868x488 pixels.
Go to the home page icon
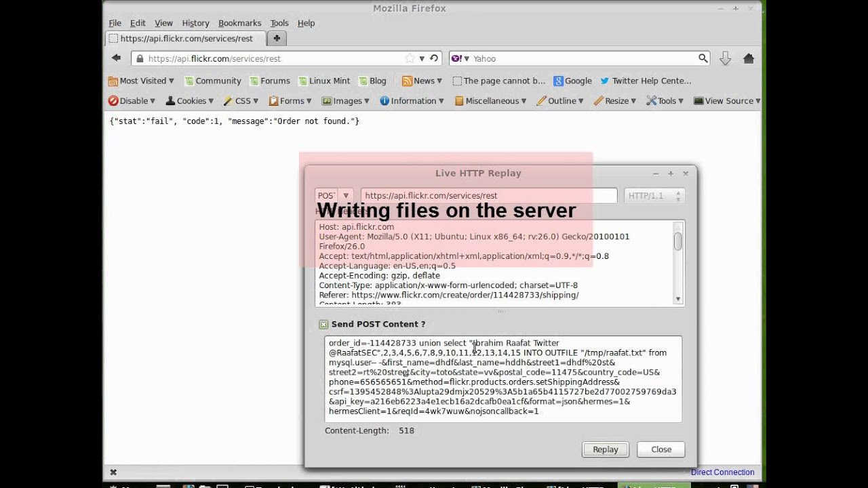tap(749, 59)
